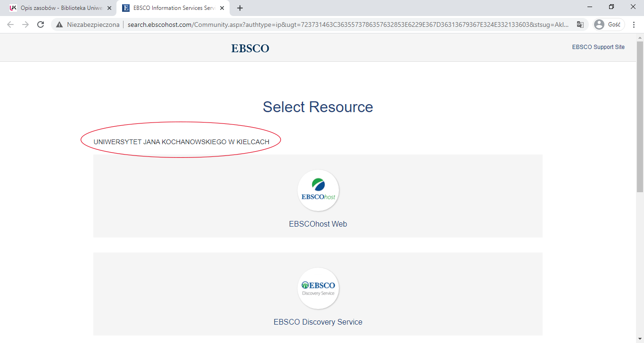Close the Opis zasobów tab
The width and height of the screenshot is (644, 343).
[x=109, y=8]
